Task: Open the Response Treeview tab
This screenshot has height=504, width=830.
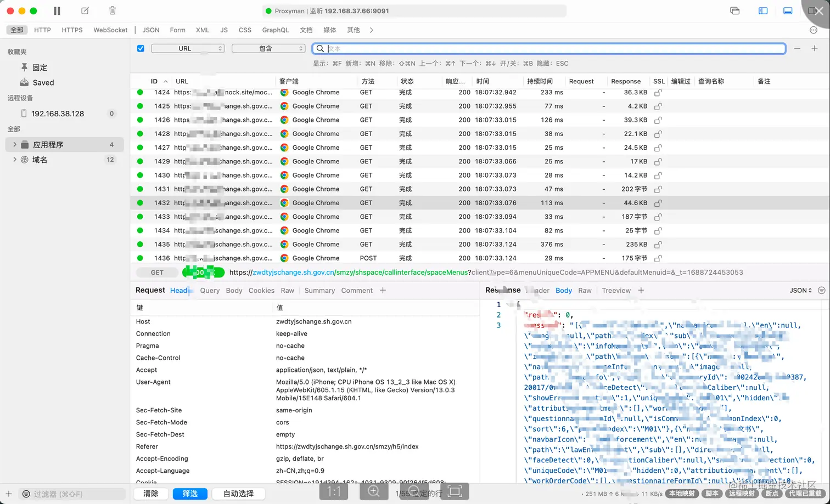Action: (x=616, y=291)
